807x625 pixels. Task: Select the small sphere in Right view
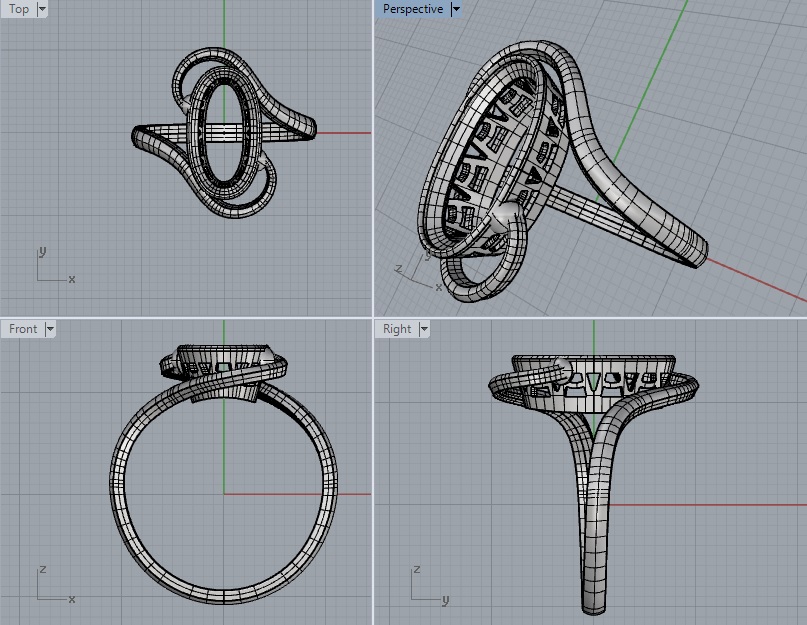click(562, 368)
